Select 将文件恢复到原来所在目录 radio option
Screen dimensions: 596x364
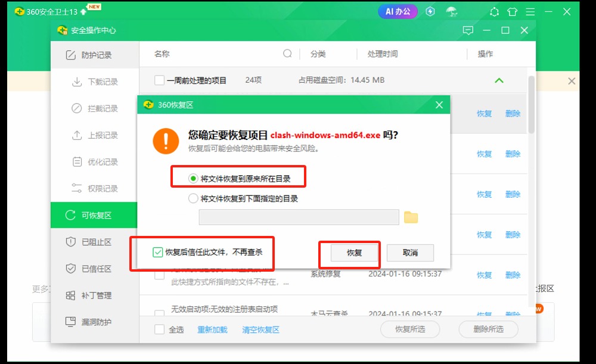tap(193, 178)
